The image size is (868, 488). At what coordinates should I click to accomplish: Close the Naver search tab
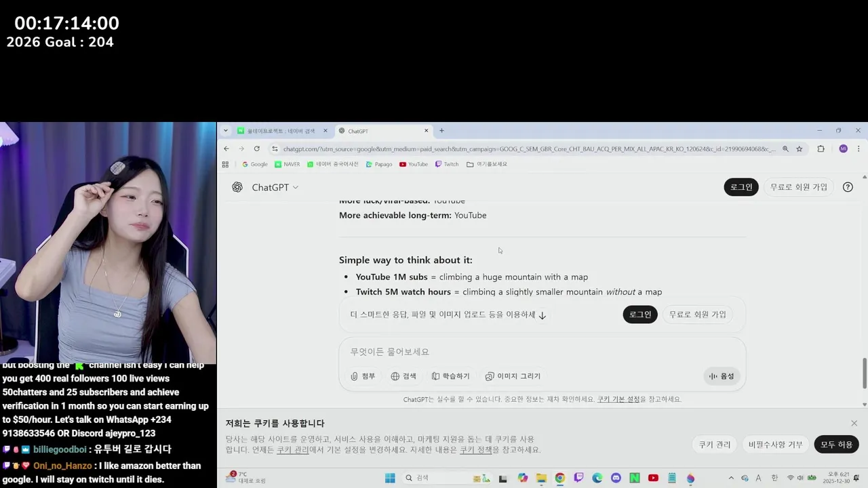pos(325,131)
